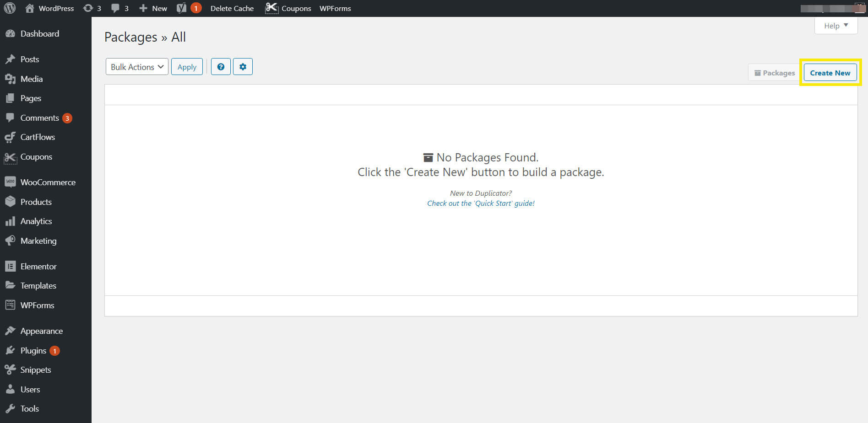Viewport: 868px width, 423px height.
Task: Open WPForms in the top admin bar
Action: pyautogui.click(x=335, y=8)
